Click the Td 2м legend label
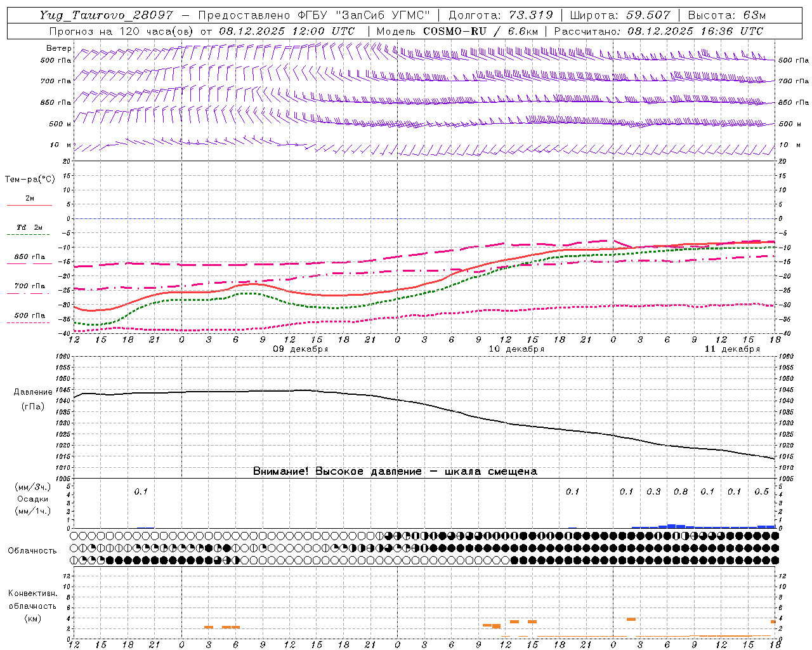Screen dimensions: 812x650 tap(30, 227)
